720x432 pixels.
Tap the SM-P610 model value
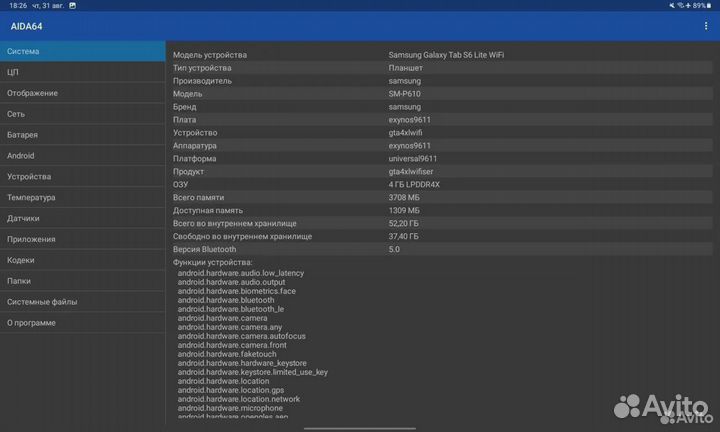[x=404, y=94]
